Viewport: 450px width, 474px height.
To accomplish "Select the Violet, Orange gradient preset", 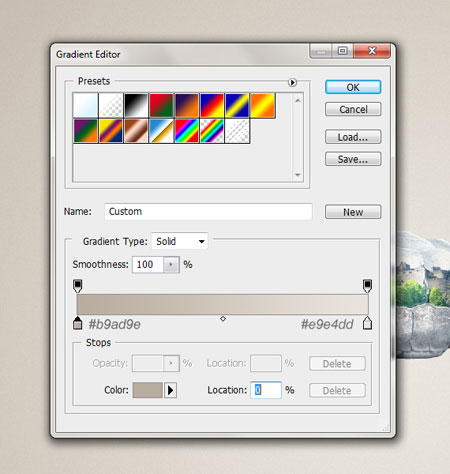I will point(187,105).
